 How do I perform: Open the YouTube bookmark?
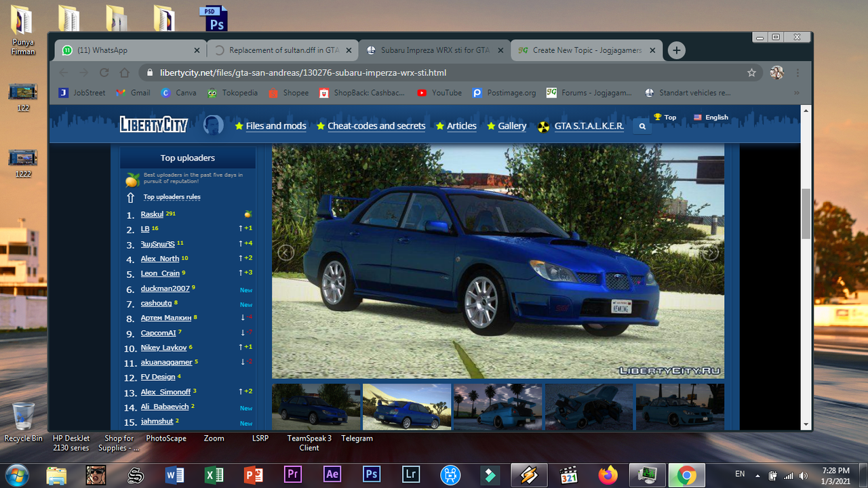pyautogui.click(x=439, y=93)
